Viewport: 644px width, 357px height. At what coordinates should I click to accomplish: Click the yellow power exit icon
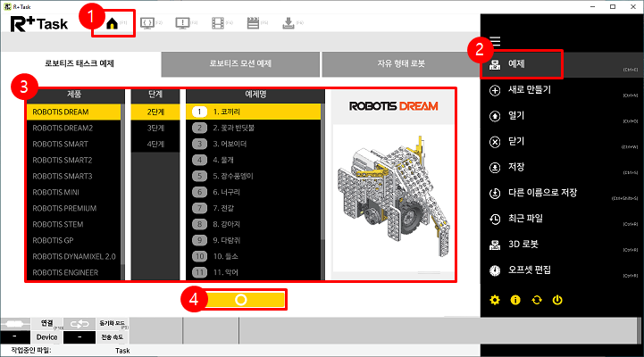tap(557, 300)
